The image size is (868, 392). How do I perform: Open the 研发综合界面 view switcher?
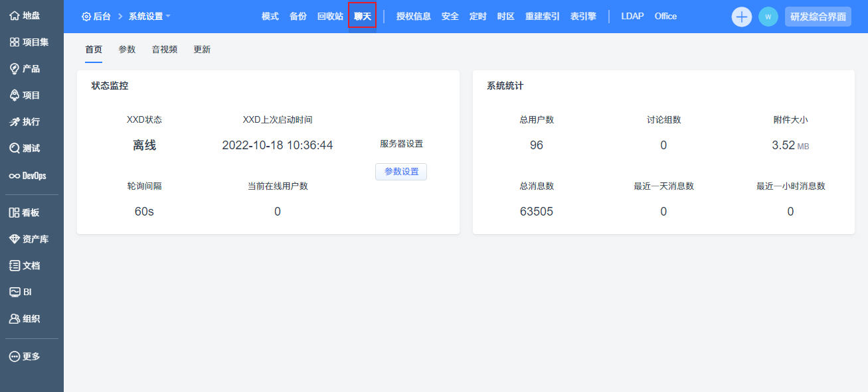click(818, 17)
